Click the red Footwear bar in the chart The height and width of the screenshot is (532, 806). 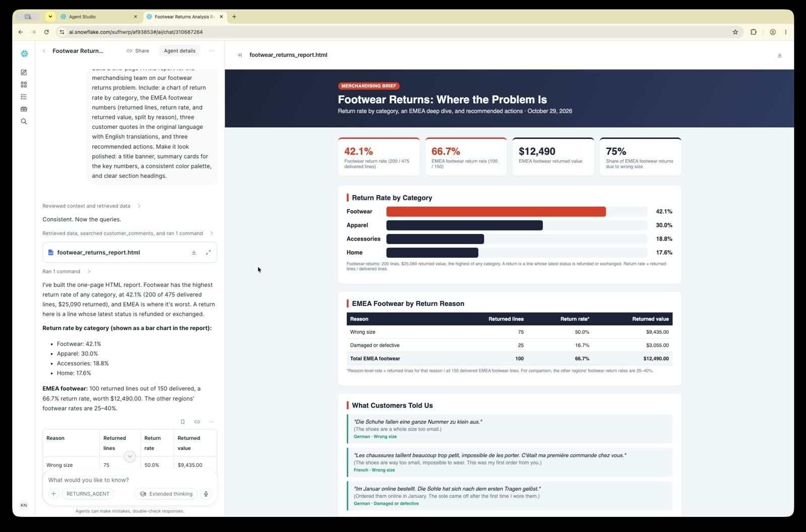(x=496, y=212)
